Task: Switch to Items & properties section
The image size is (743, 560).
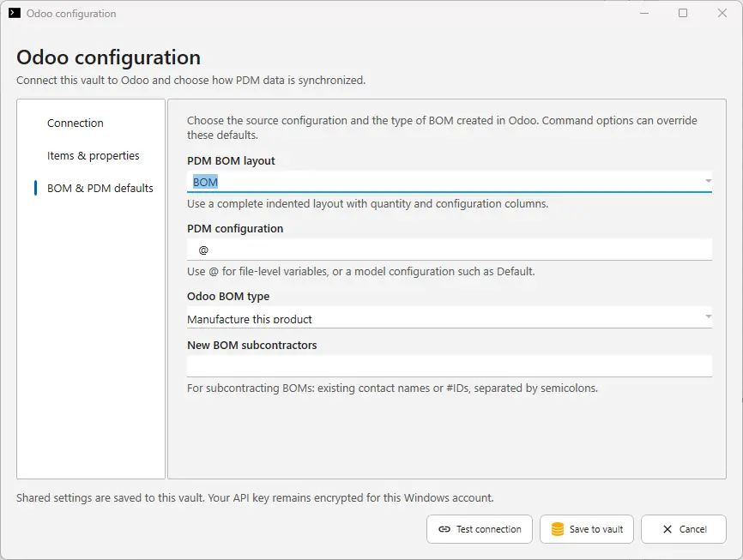Action: tap(91, 155)
